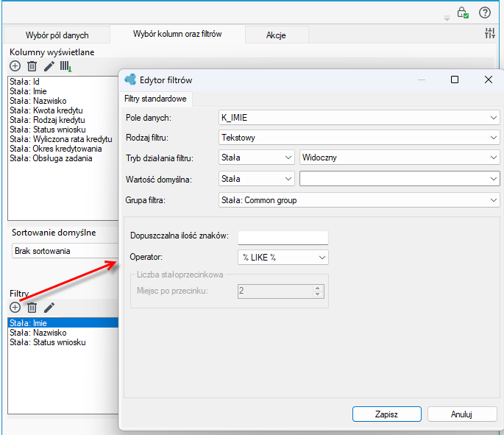The image size is (504, 435).
Task: Open the Brak sortowania sorting dropdown
Action: (x=65, y=251)
